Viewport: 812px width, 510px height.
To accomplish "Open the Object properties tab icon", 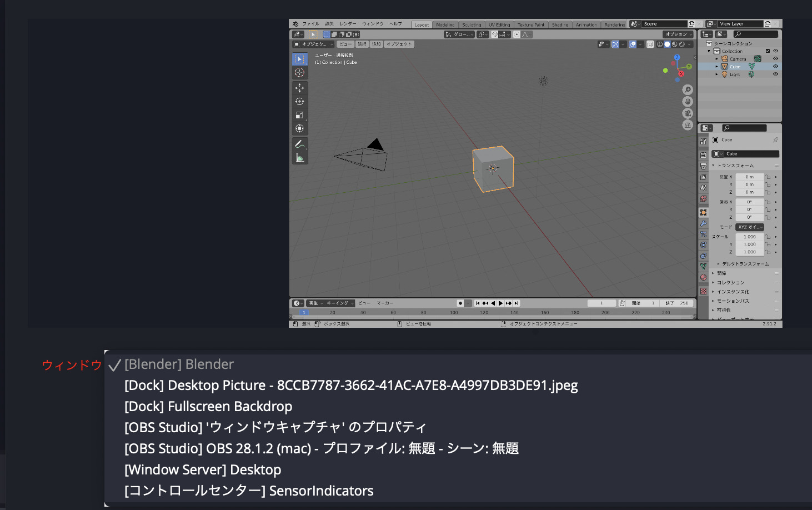I will (704, 212).
